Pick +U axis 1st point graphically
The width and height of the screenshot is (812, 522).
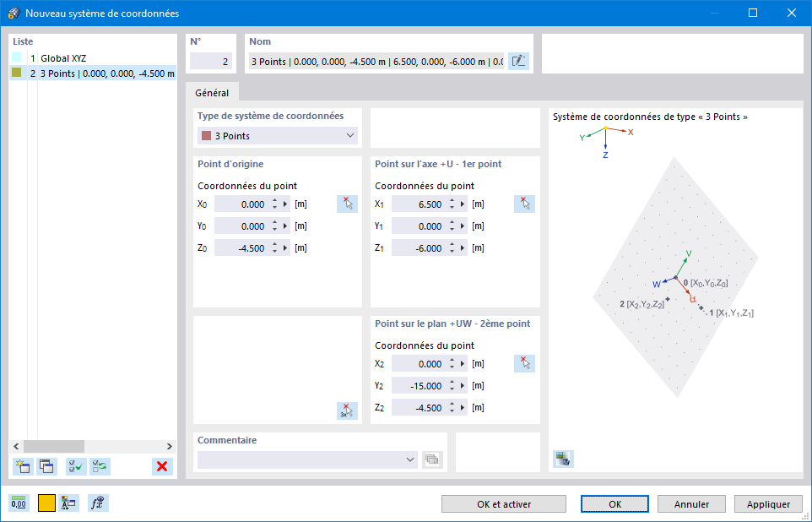point(524,204)
